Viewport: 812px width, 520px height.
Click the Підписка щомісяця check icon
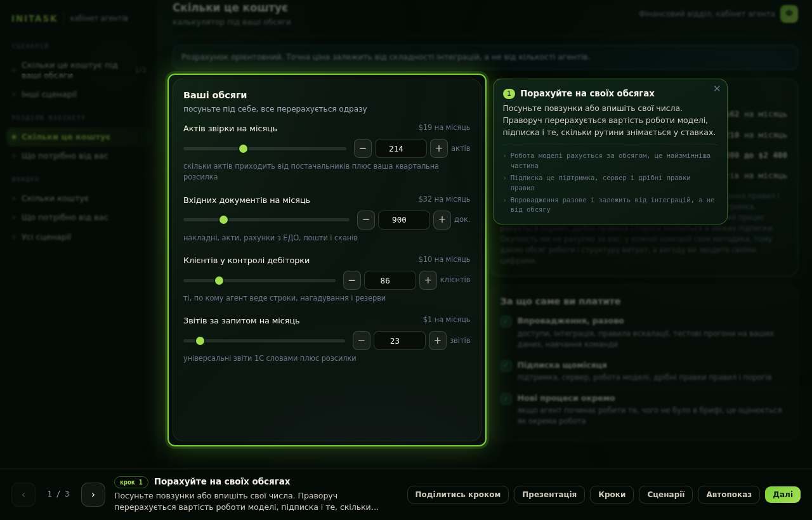pyautogui.click(x=506, y=366)
